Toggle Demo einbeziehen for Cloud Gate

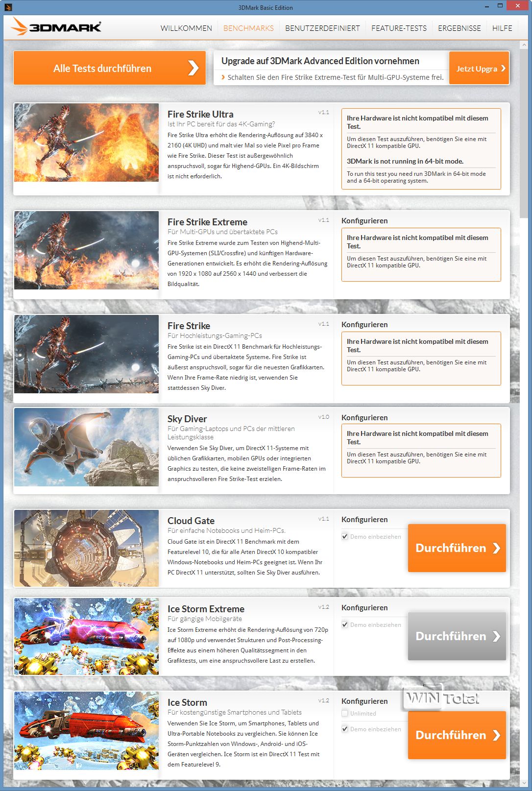[x=345, y=536]
